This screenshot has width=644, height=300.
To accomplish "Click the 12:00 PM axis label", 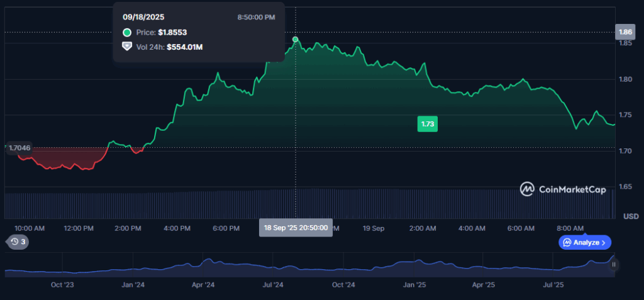I will tap(78, 228).
